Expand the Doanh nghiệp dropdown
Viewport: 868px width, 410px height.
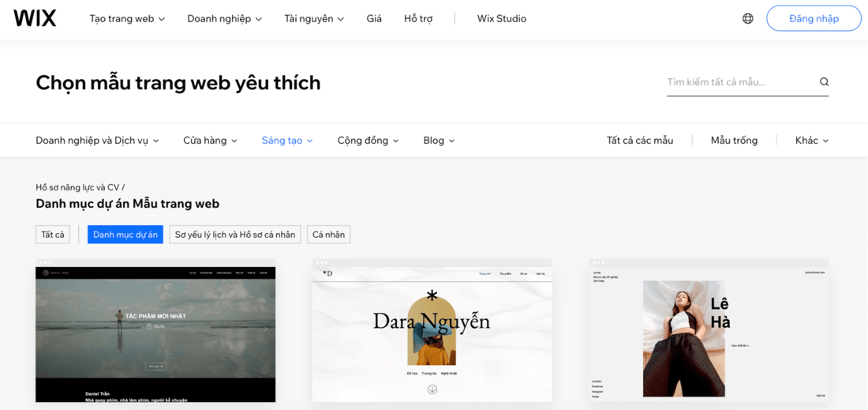tap(224, 19)
